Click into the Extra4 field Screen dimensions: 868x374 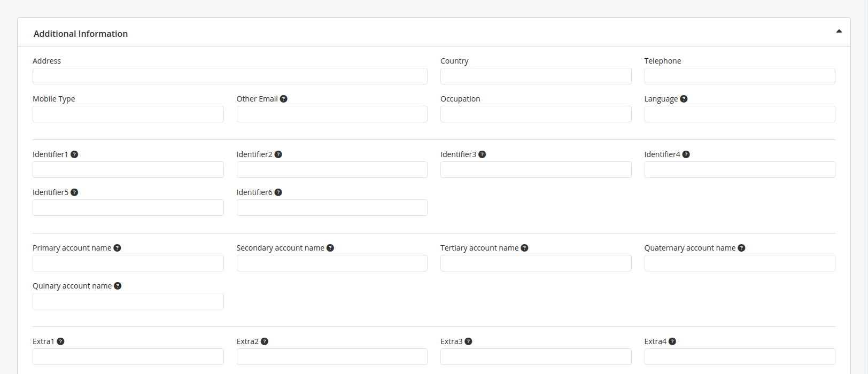740,357
